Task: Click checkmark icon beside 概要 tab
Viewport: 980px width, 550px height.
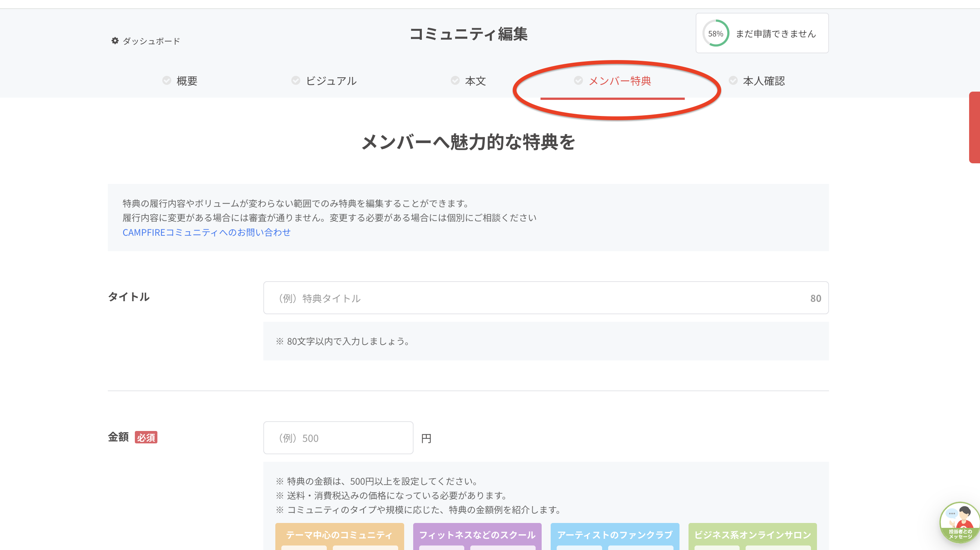Action: click(167, 81)
